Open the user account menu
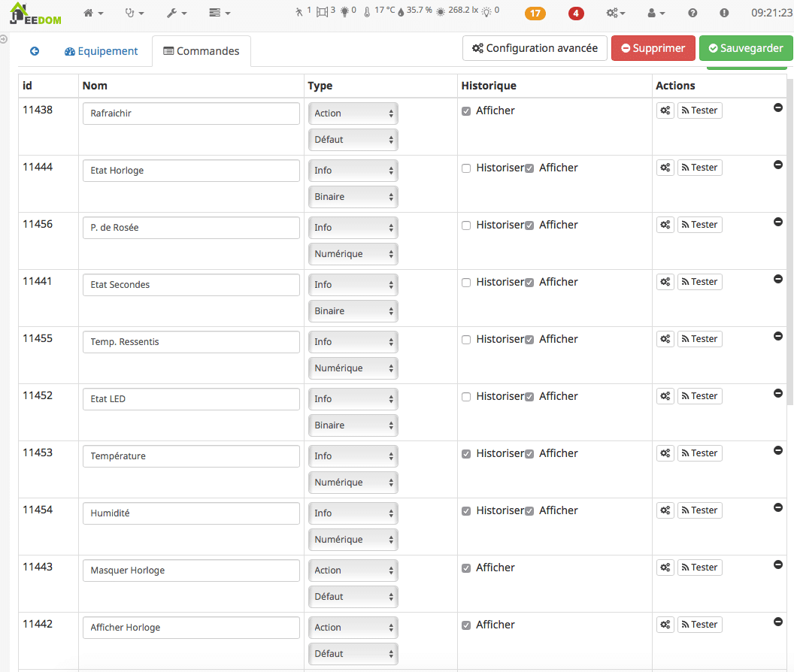Image resolution: width=794 pixels, height=672 pixels. (656, 13)
